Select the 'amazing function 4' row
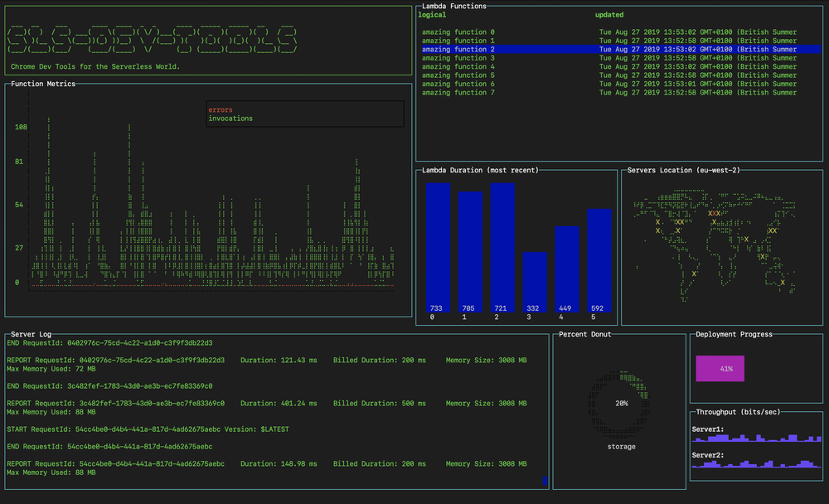Viewport: 829px width, 504px height. point(621,66)
